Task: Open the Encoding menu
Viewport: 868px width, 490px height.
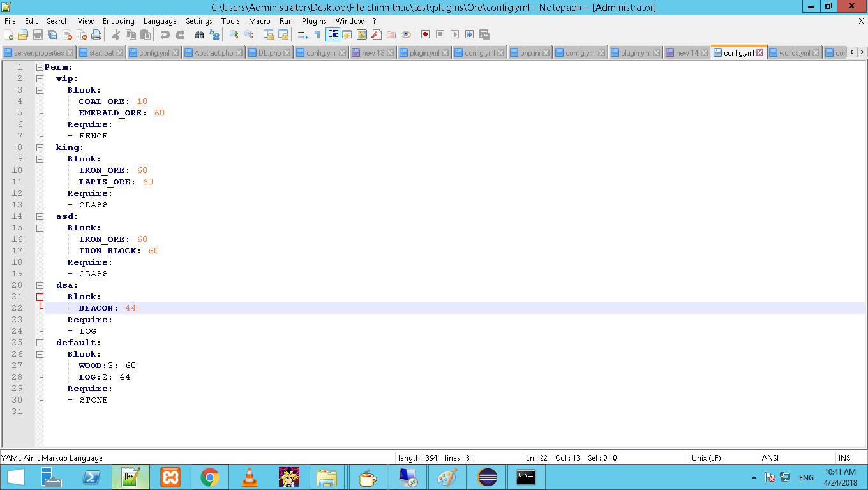Action: (x=118, y=21)
